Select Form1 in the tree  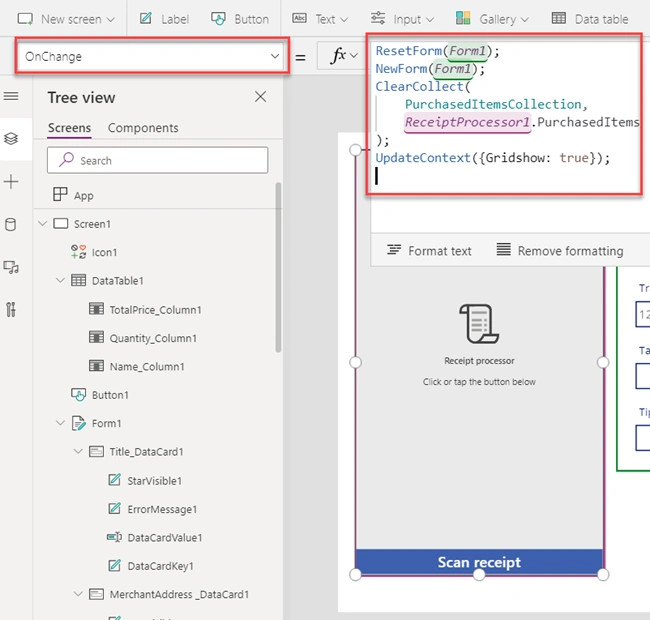coord(107,424)
